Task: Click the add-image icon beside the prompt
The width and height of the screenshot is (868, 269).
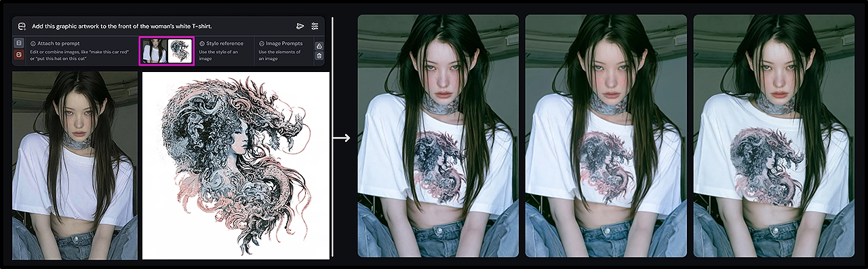Action: pos(22,26)
